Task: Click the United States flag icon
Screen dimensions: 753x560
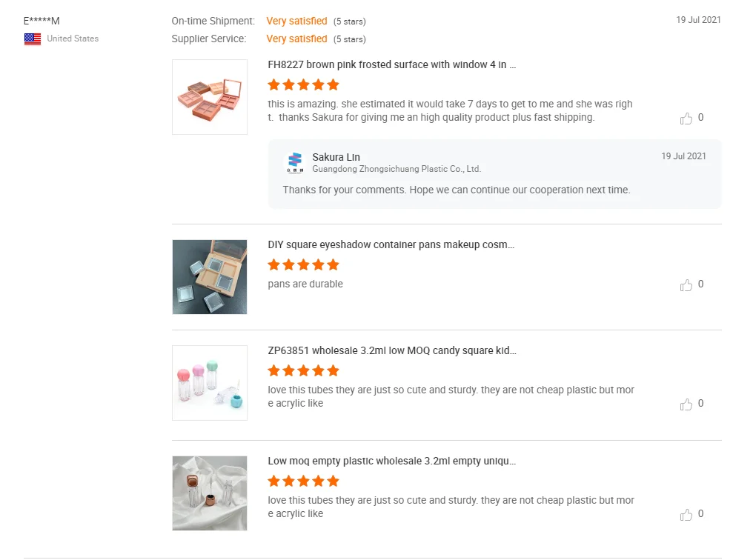Action: point(33,39)
